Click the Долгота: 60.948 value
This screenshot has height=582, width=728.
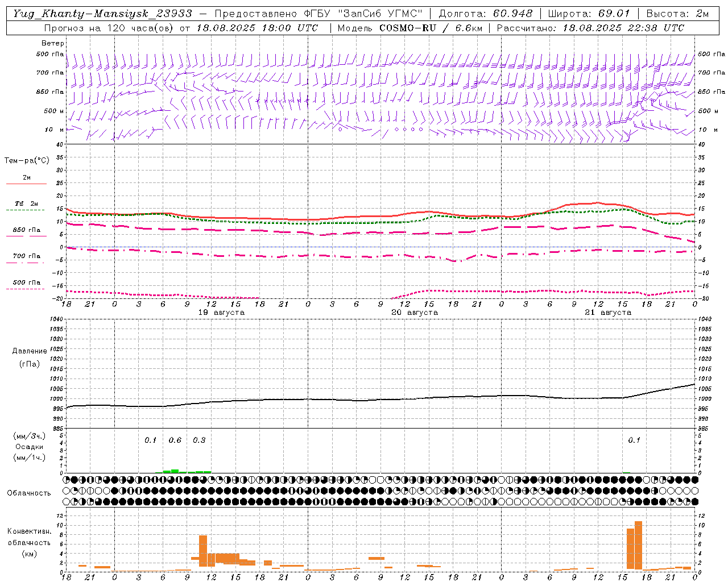point(486,13)
